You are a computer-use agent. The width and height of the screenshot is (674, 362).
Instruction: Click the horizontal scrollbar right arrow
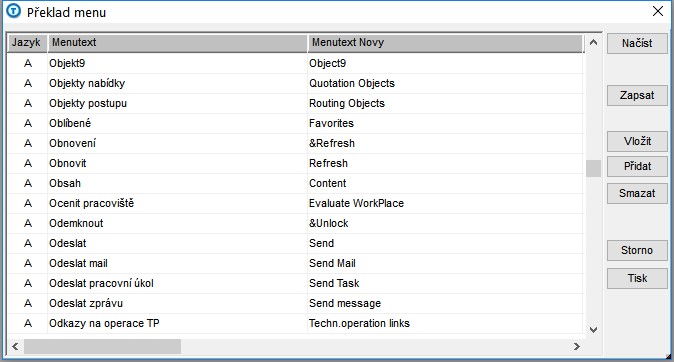click(576, 346)
